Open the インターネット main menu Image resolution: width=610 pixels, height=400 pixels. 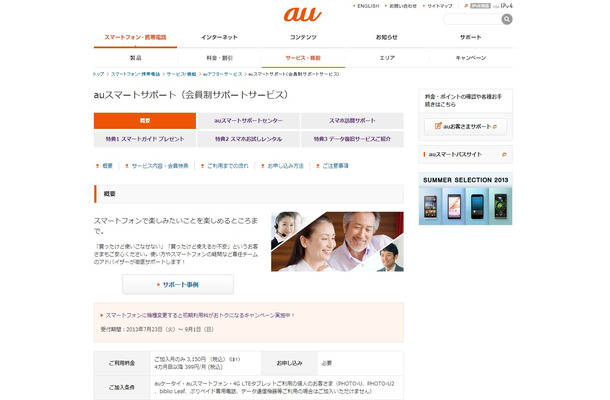click(x=219, y=37)
